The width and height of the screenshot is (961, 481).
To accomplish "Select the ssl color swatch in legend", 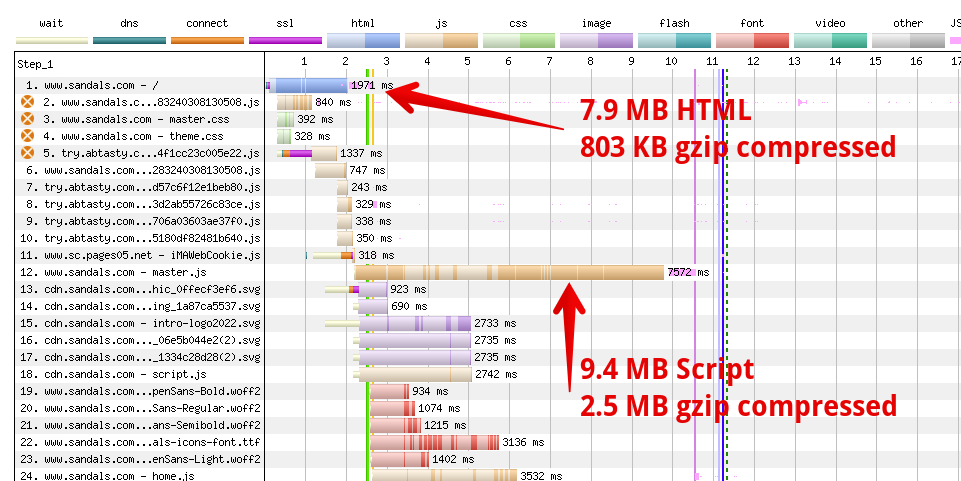I will [285, 40].
